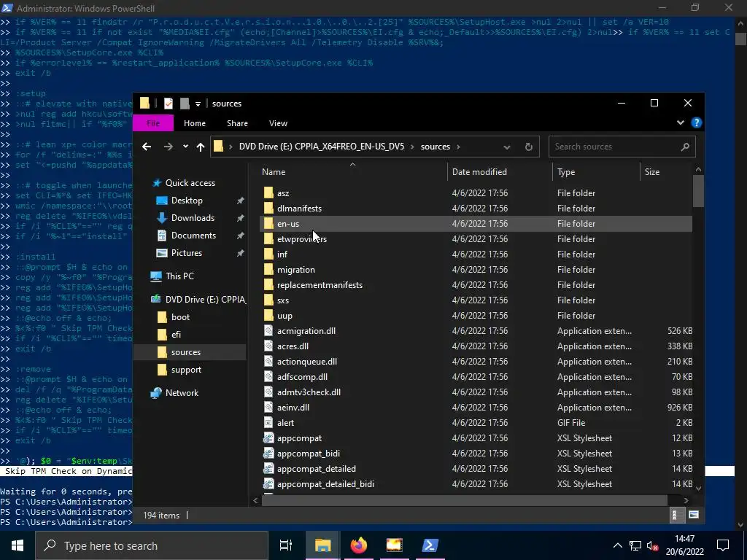This screenshot has width=747, height=560.
Task: Click the search magnifier icon
Action: [685, 147]
